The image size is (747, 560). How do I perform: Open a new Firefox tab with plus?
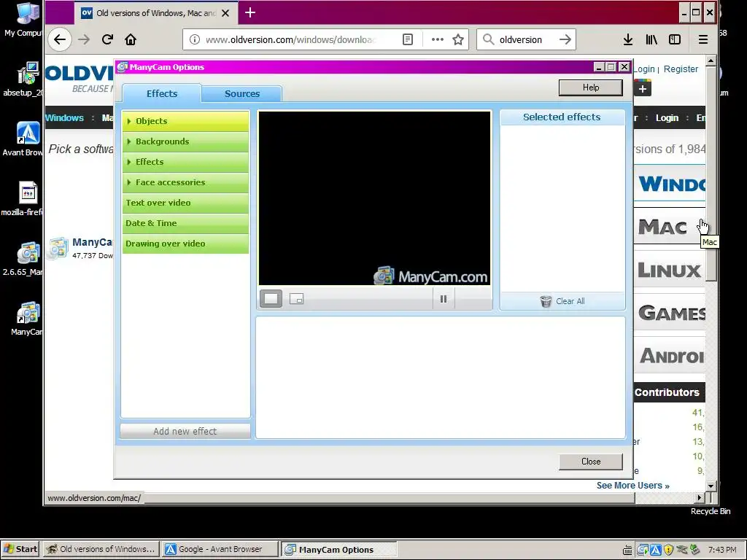[250, 13]
